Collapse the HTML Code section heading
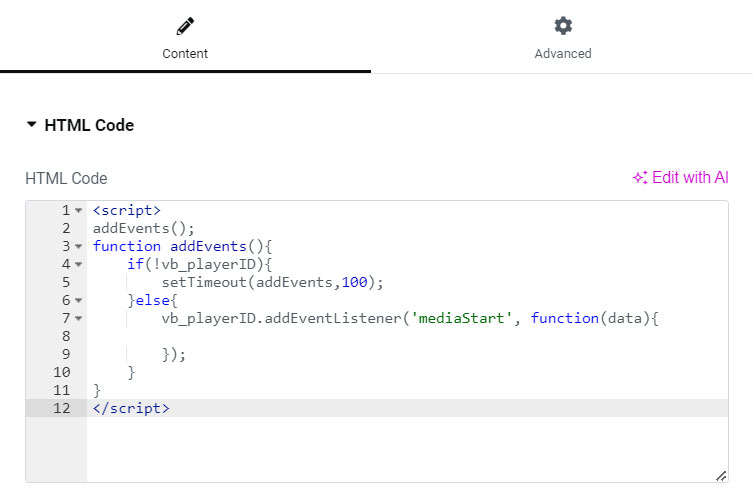Screen dimensions: 753x501 80,125
